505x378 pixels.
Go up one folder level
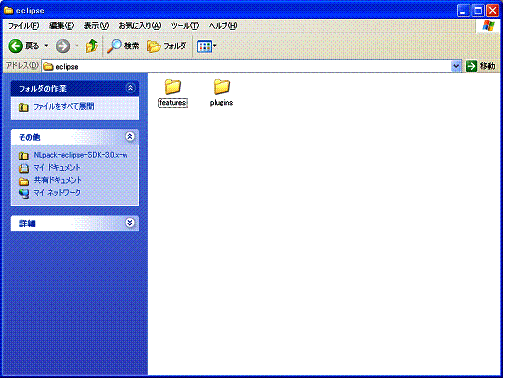click(x=92, y=46)
